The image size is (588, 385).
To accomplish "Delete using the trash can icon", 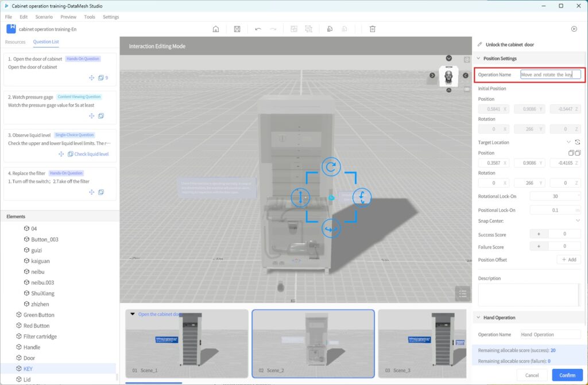I will tap(372, 29).
